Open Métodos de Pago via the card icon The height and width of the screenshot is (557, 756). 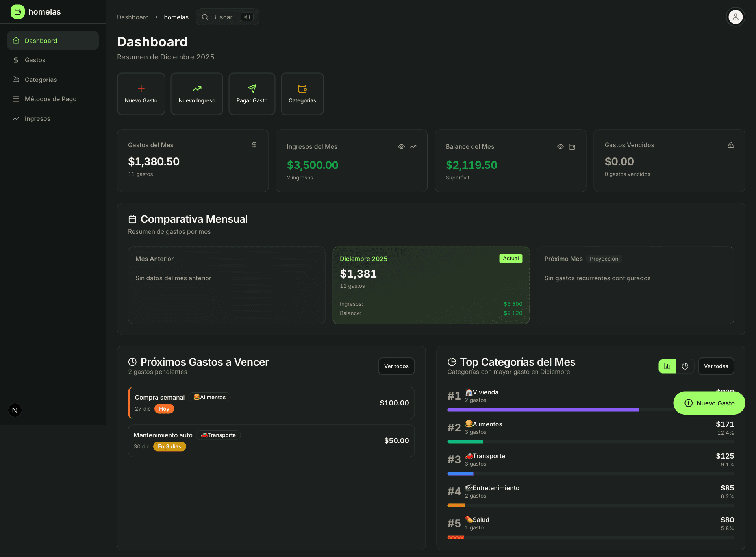(16, 99)
